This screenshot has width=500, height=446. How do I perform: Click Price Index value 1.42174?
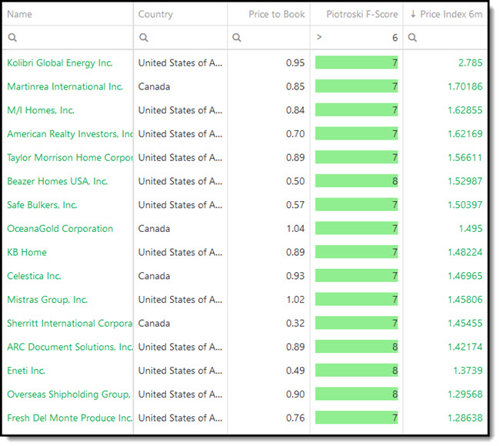pyautogui.click(x=465, y=347)
